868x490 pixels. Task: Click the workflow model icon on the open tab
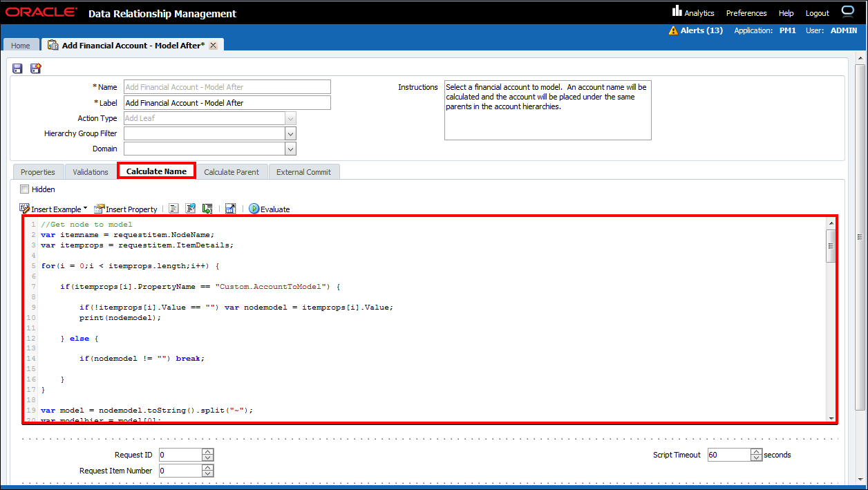coord(53,45)
